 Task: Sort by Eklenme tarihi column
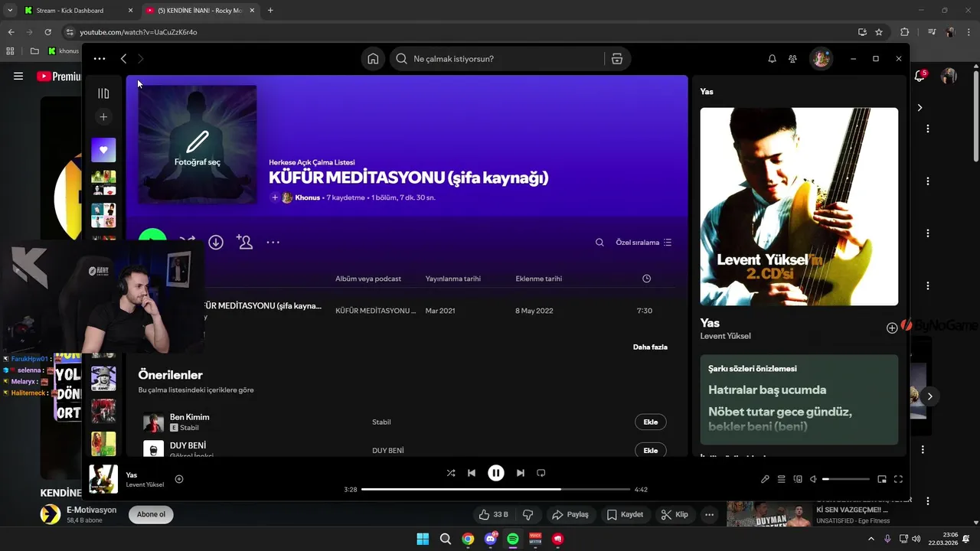(539, 279)
